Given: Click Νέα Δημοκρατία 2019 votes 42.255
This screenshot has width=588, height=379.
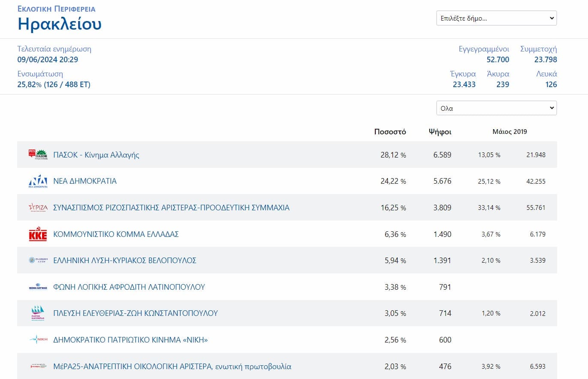Looking at the screenshot, I should click(x=536, y=182).
